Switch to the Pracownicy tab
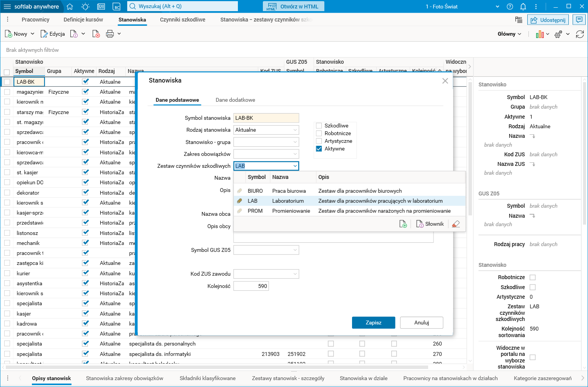Screen dimensions: 588x387 click(35, 20)
